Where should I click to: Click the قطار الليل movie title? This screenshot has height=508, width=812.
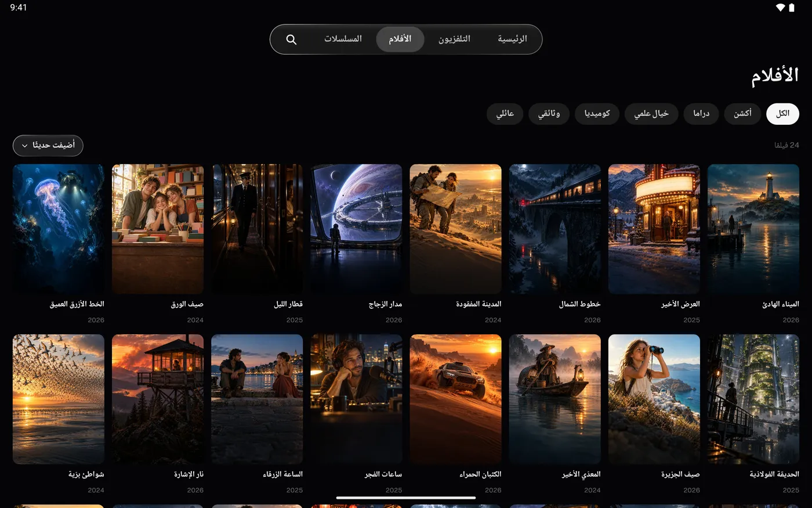pyautogui.click(x=288, y=304)
